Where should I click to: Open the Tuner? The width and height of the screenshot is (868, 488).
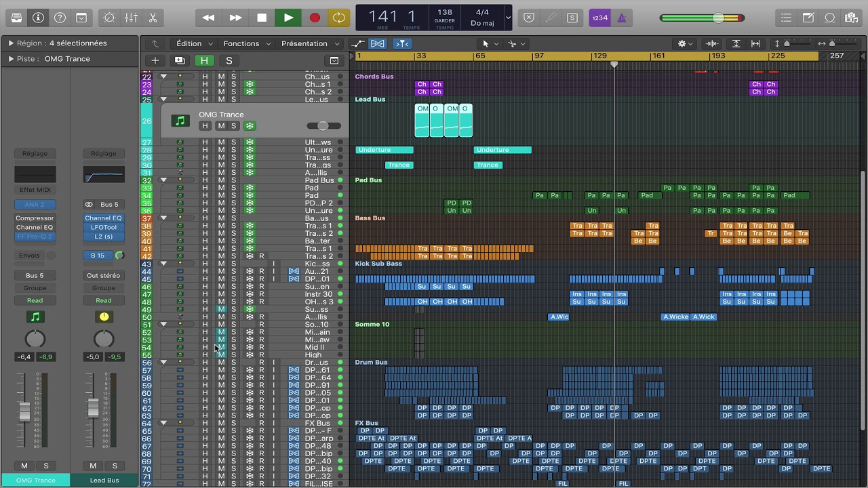coord(551,18)
